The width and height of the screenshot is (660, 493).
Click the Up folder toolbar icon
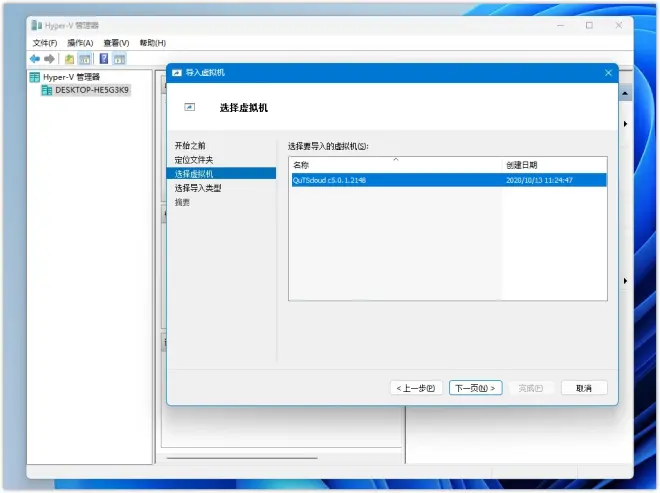pyautogui.click(x=69, y=59)
